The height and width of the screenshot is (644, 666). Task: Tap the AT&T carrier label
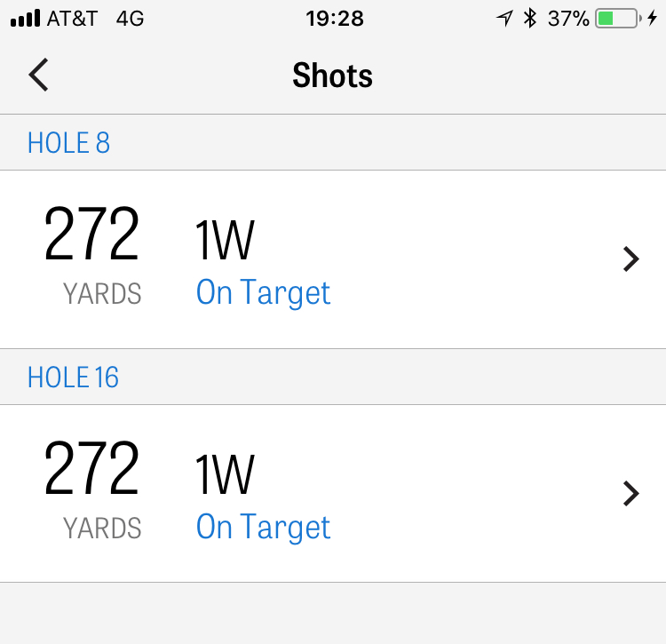point(75,19)
